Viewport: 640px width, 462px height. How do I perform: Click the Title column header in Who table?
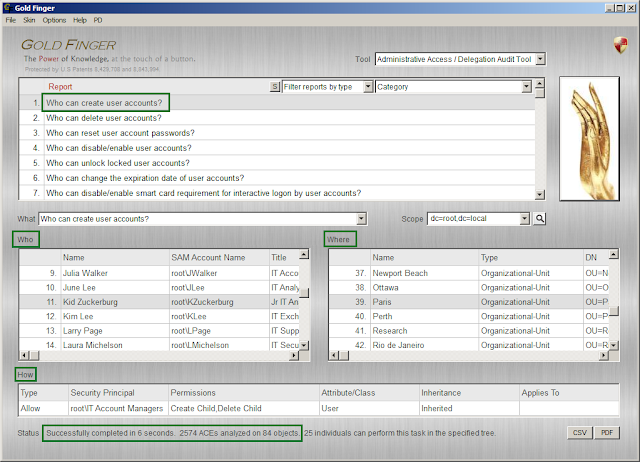(x=284, y=258)
